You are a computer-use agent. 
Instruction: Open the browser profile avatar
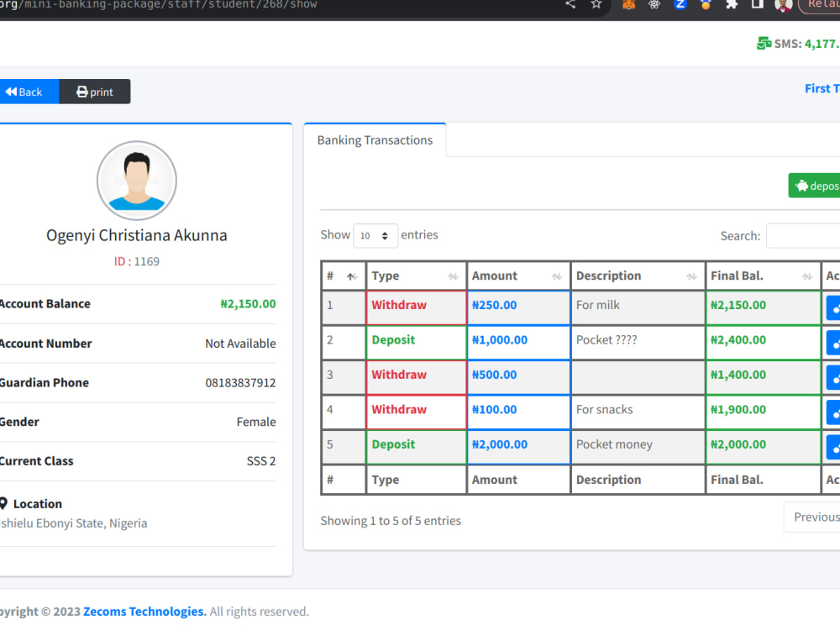coord(783,5)
